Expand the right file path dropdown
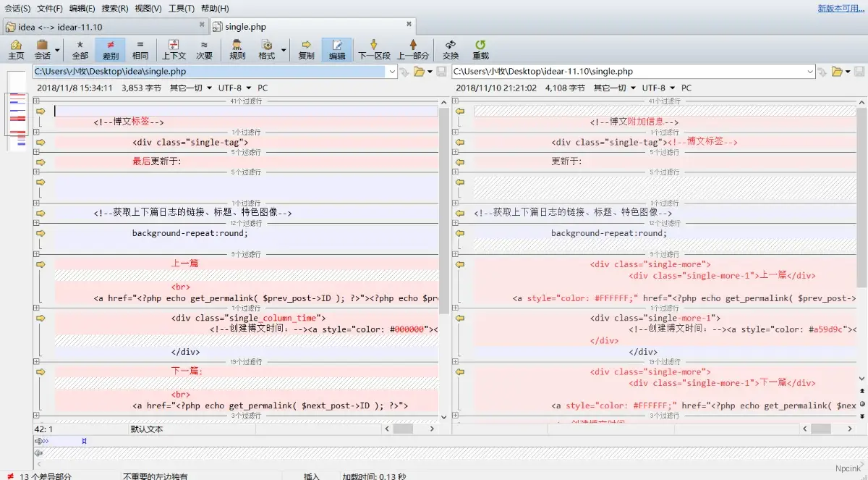Image resolution: width=868 pixels, height=480 pixels. tap(809, 72)
